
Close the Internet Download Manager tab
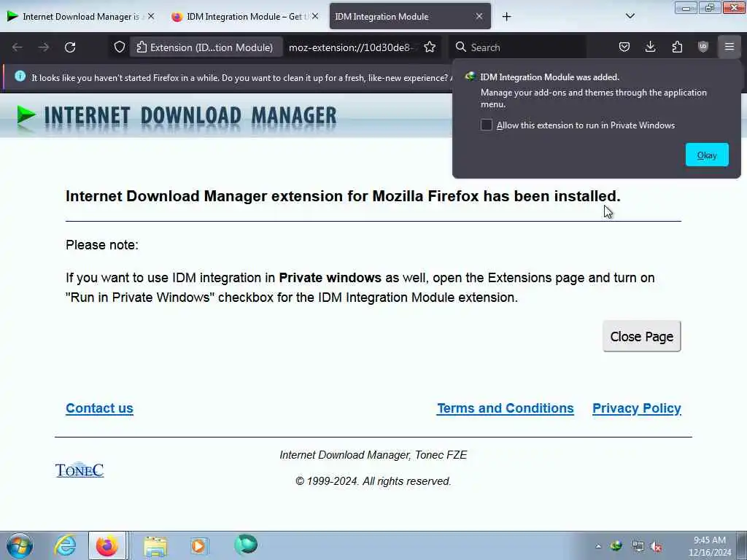151,16
